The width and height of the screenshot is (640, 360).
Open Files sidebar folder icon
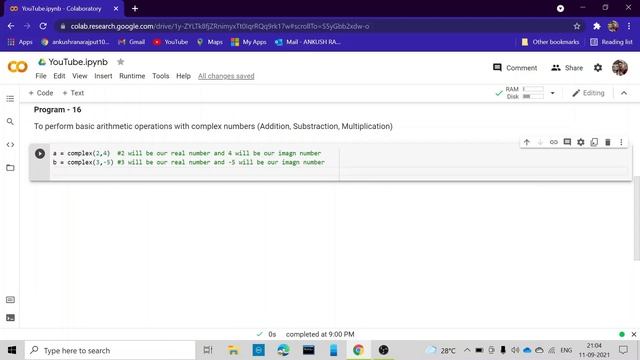[10, 168]
